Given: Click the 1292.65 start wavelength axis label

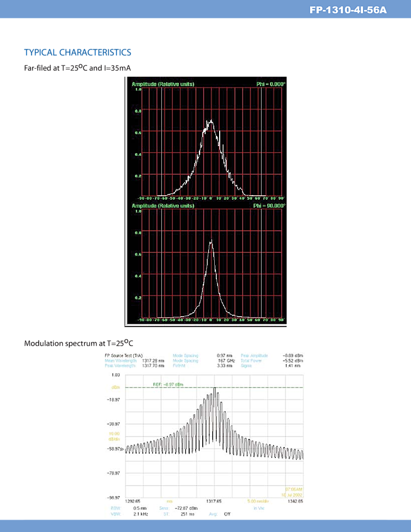Looking at the screenshot, I should click(134, 501).
